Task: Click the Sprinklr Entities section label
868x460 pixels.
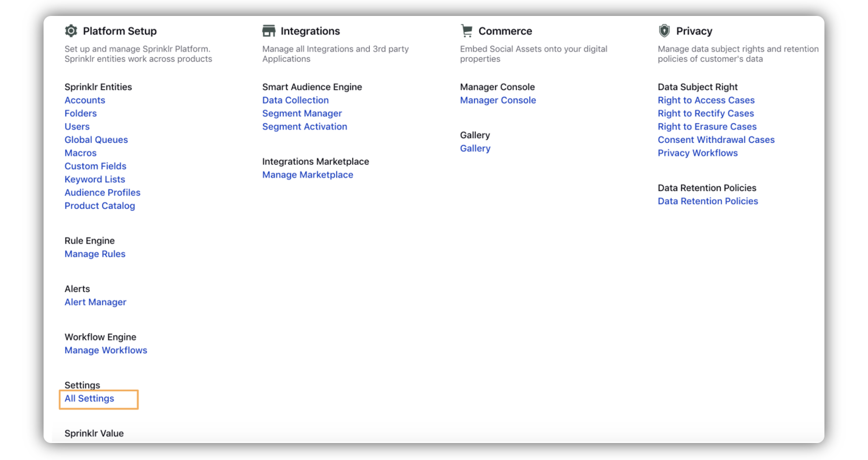Action: click(98, 87)
